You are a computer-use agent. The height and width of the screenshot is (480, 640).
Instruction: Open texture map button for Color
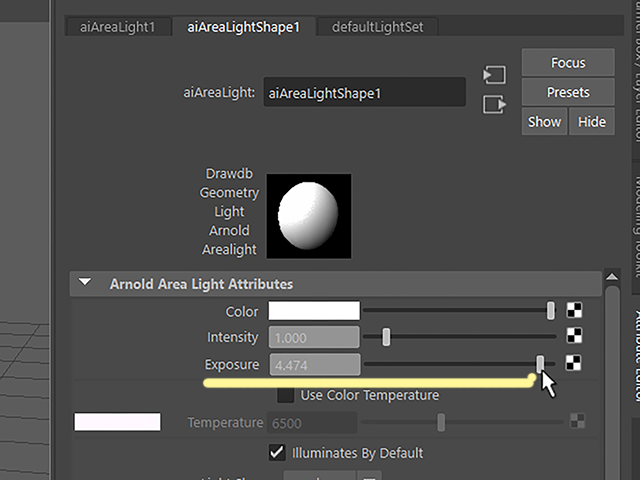[x=574, y=310]
